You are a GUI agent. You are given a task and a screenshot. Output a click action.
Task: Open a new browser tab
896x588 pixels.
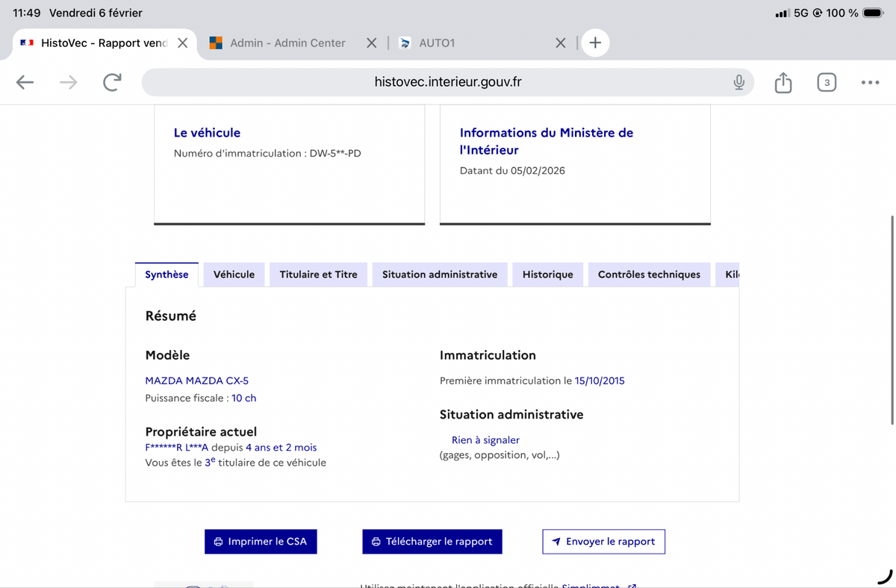[595, 43]
